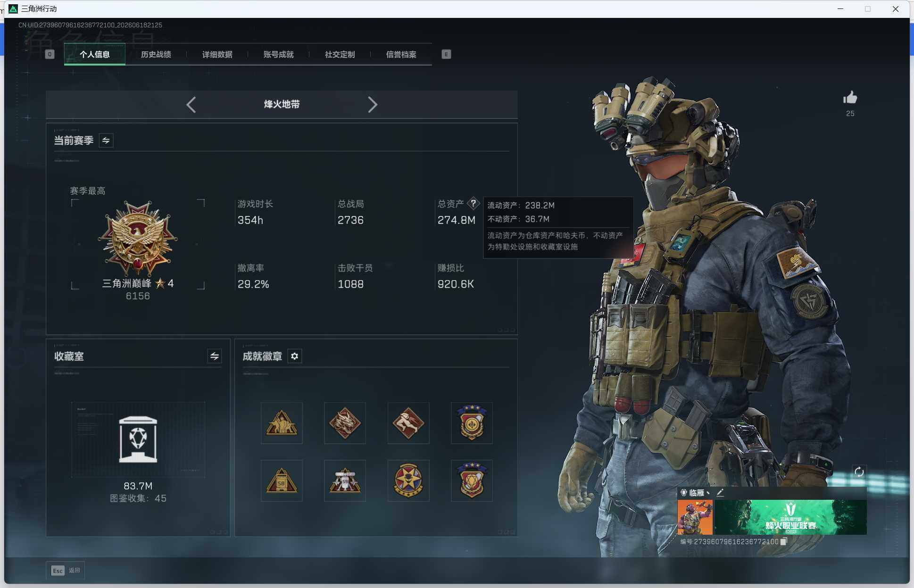
Task: Click the 图鉴收集: 45 text
Action: (x=138, y=498)
